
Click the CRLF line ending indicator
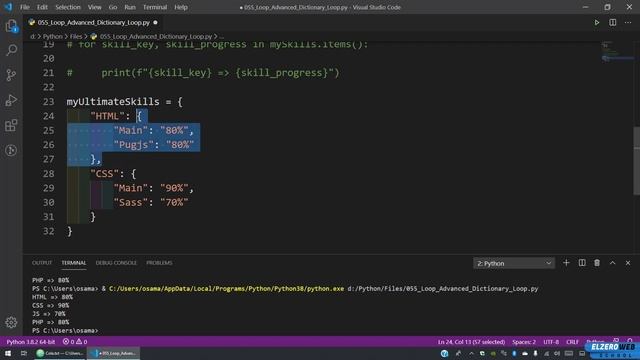(572, 342)
